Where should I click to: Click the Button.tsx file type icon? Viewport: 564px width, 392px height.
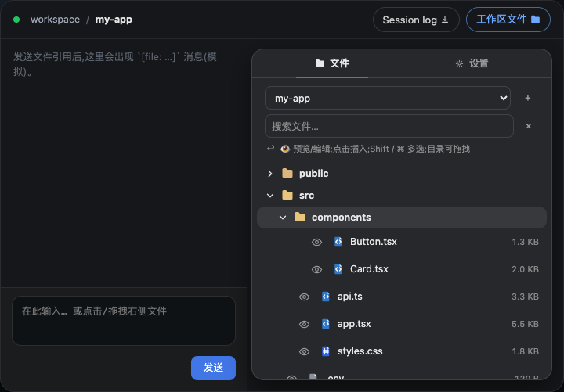click(x=338, y=242)
